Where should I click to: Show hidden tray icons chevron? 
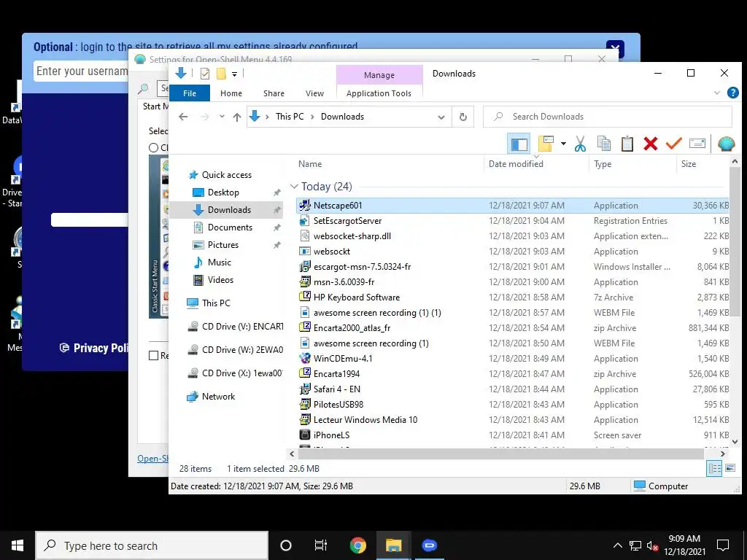(617, 545)
